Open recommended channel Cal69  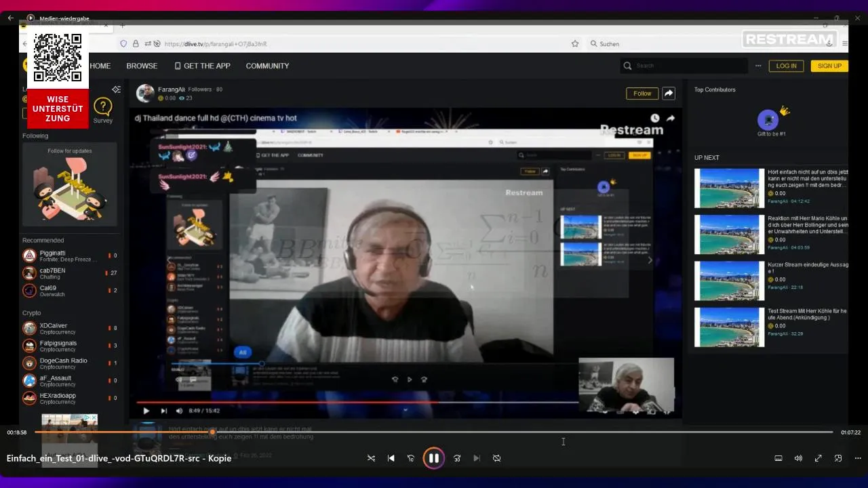70,291
